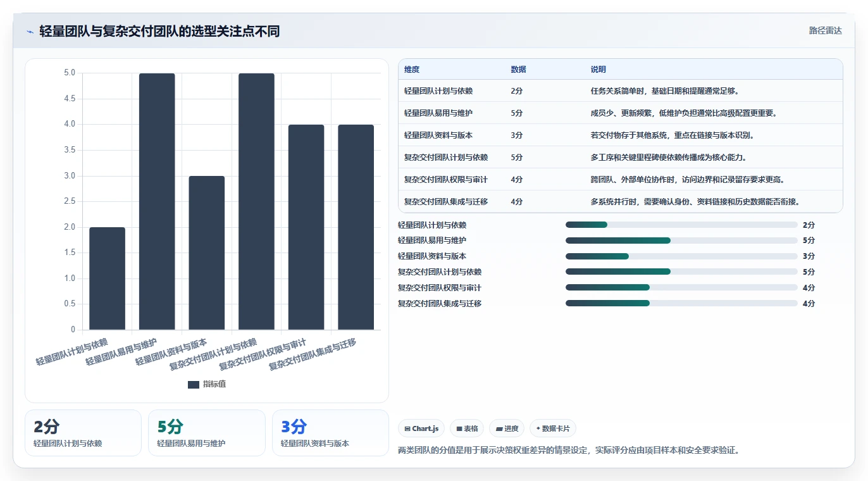Open the 3分 轻量团队资料与版本 data card
The image size is (868, 481).
[330, 433]
